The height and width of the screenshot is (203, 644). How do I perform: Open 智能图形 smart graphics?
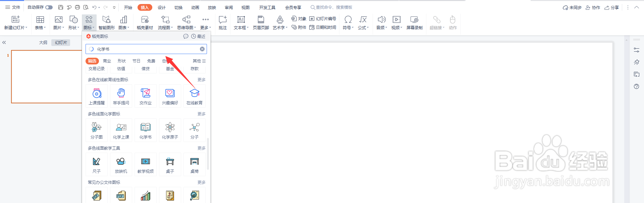[107, 23]
